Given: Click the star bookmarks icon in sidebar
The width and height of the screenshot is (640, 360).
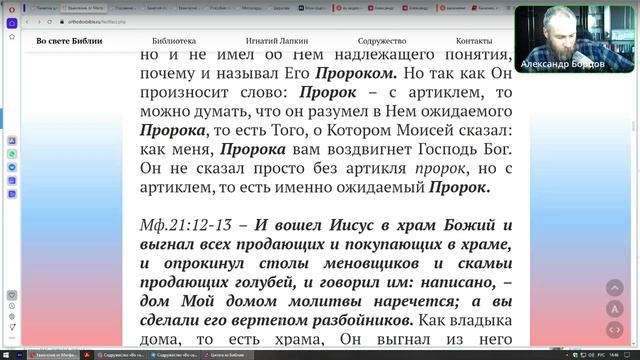Looking at the screenshot, I should tap(12, 37).
